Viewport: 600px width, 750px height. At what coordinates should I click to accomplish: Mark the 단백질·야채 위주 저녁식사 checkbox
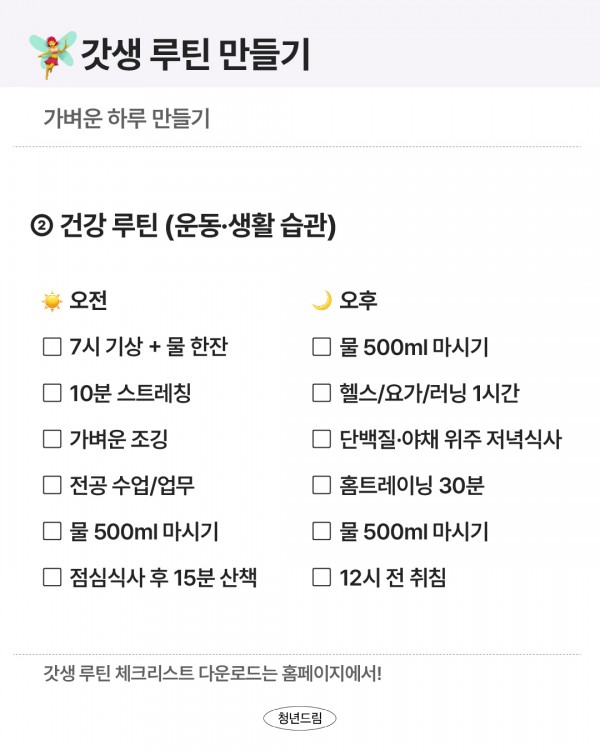322,439
